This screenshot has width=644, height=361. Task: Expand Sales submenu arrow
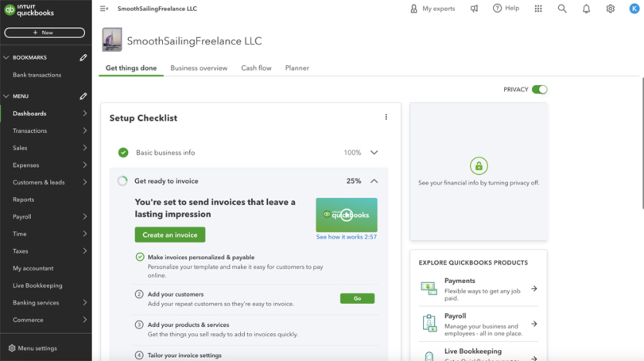point(84,148)
